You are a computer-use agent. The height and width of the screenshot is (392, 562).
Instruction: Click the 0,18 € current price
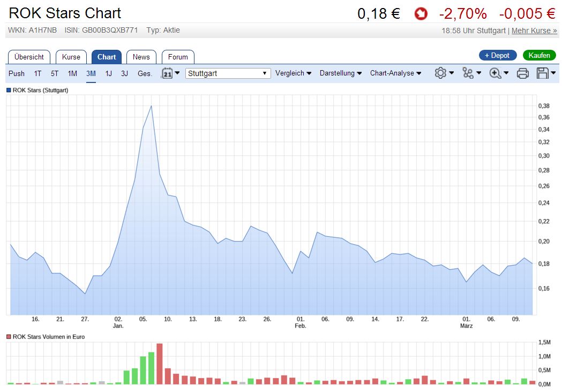(379, 14)
